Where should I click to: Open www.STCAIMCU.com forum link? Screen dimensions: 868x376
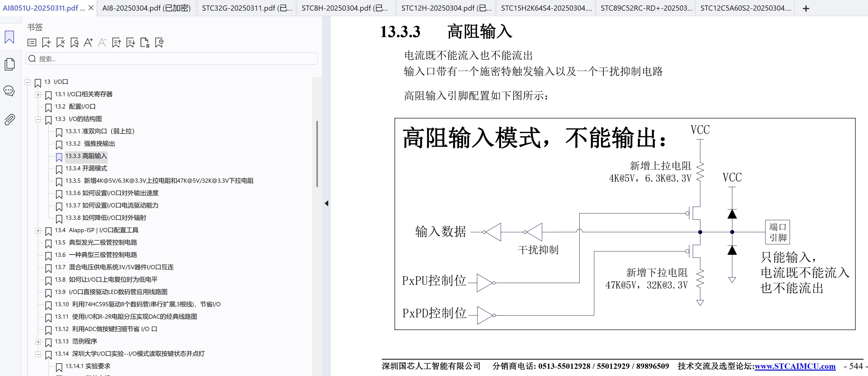(x=795, y=366)
